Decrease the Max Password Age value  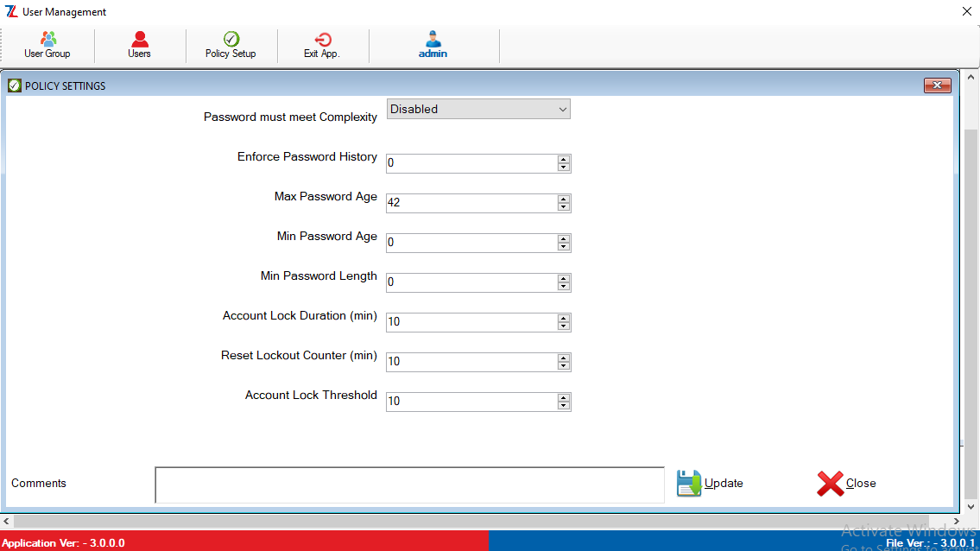coord(564,207)
